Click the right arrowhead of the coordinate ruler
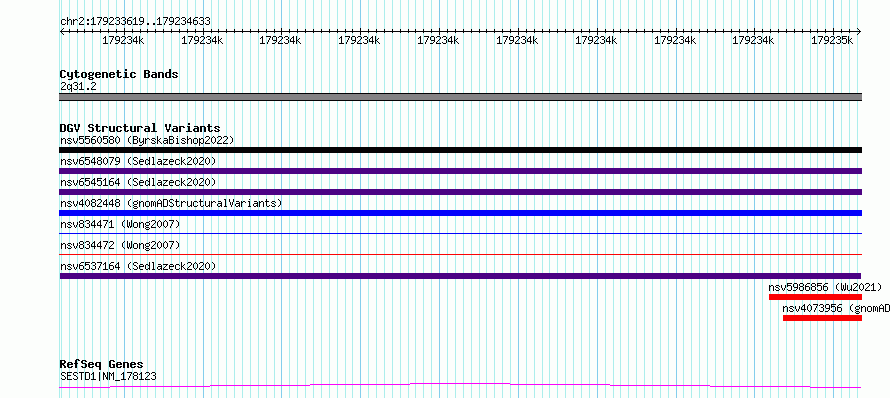The height and width of the screenshot is (398, 890). click(859, 31)
